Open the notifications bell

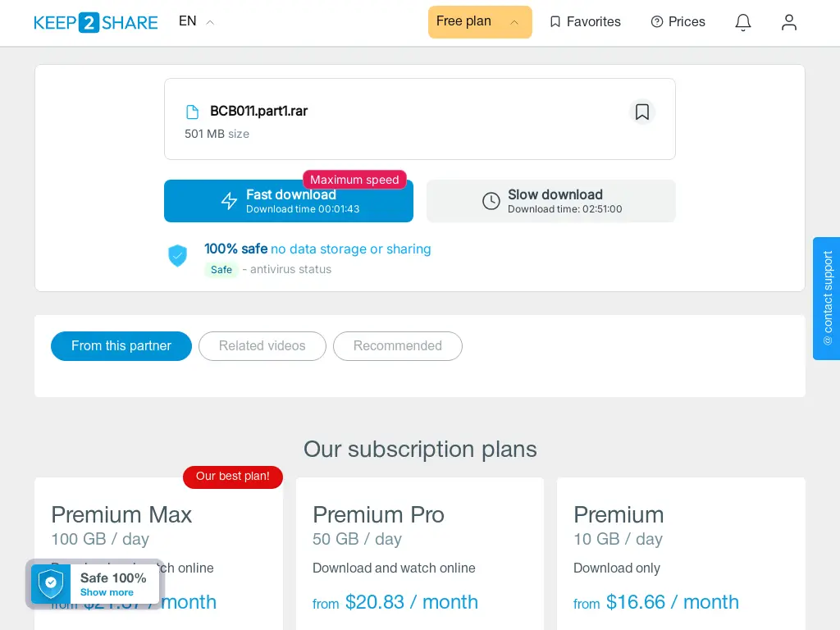tap(742, 22)
